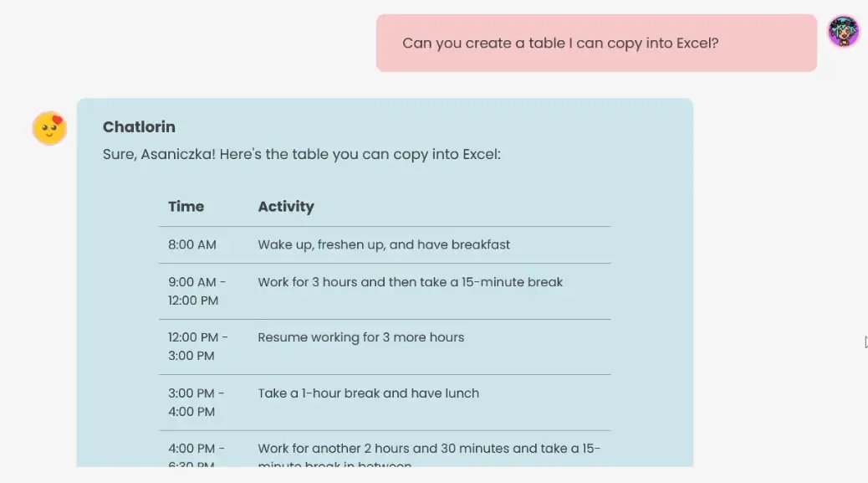Screen dimensions: 868x483
Task: Click the Activity column header
Action: click(286, 207)
